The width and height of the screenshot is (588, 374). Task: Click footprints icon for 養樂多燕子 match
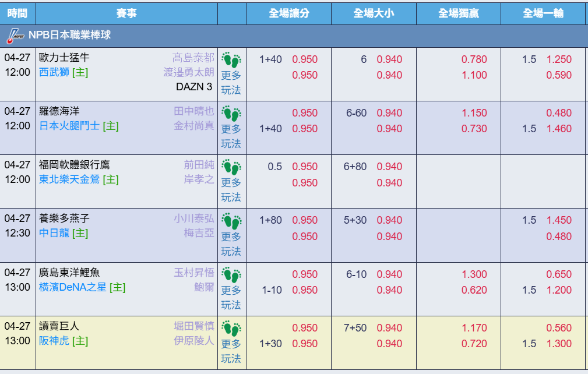click(x=231, y=221)
